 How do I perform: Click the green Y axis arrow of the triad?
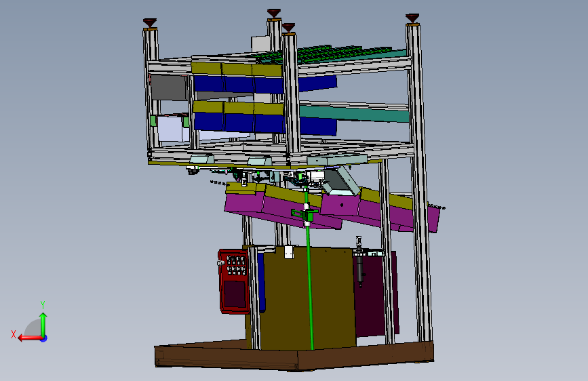pos(43,324)
